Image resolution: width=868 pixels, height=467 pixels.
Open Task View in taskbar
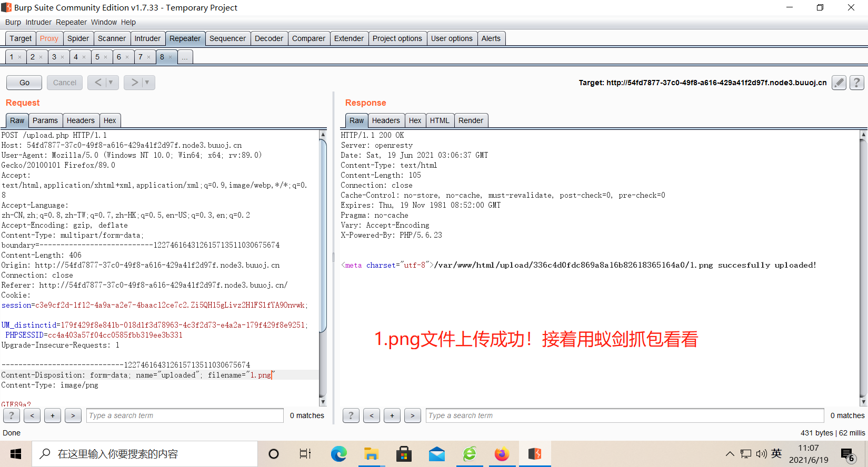305,454
